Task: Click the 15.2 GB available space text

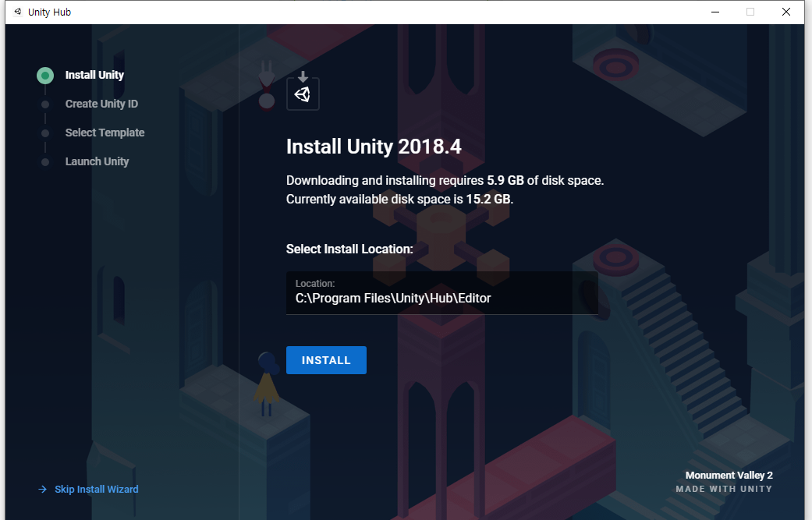Action: click(x=488, y=200)
